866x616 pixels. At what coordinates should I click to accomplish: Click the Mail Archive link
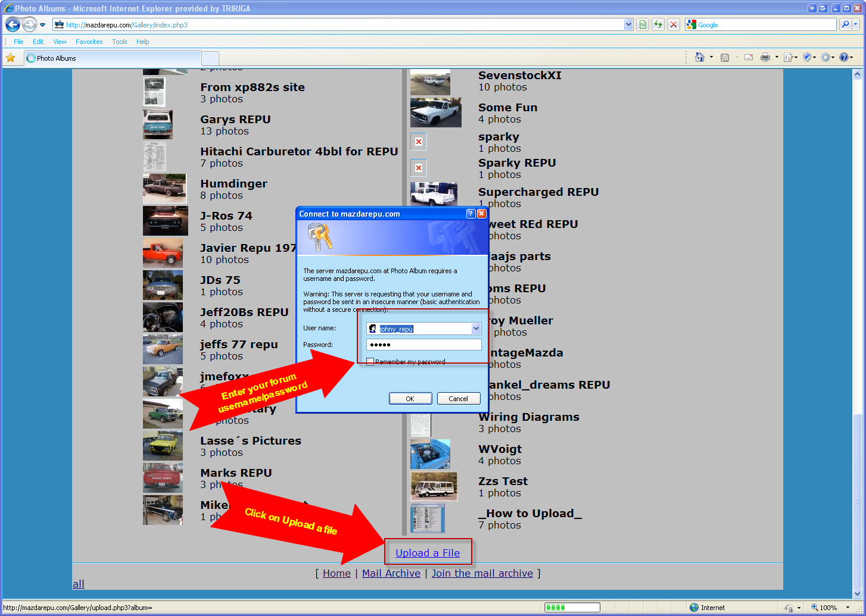[x=391, y=573]
